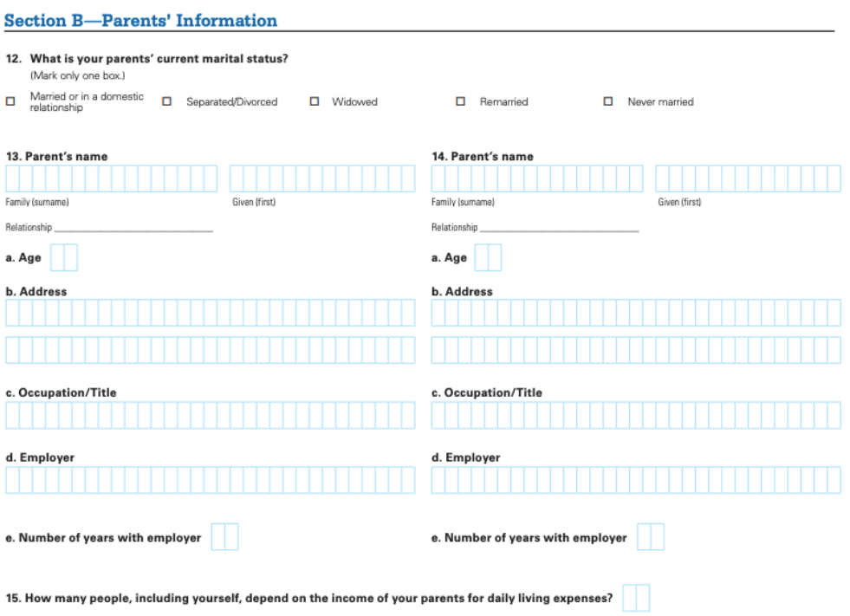Check the 'Married or in a domestic relationship' box

click(10, 101)
